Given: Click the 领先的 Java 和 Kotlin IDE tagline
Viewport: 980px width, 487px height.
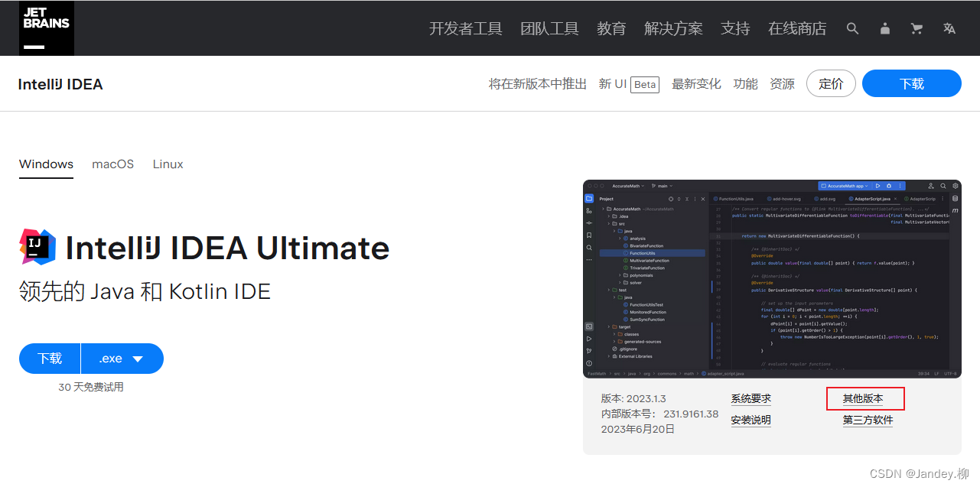Looking at the screenshot, I should point(145,291).
